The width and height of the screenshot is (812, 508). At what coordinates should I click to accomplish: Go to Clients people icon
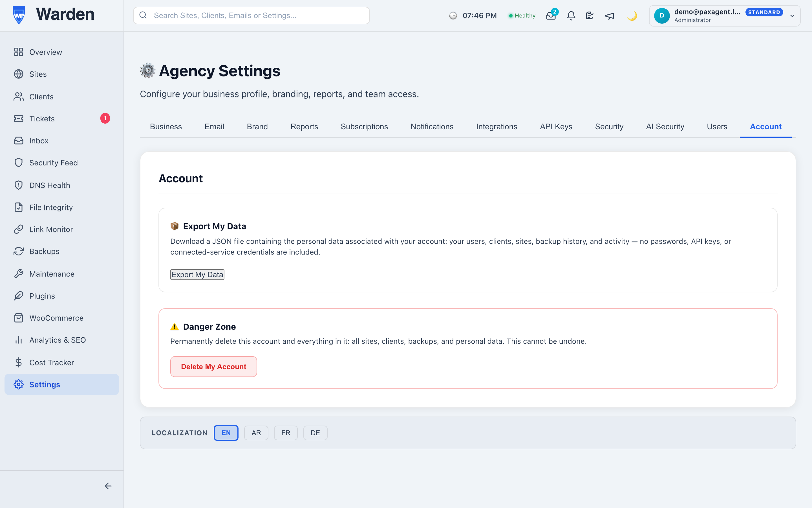point(18,97)
